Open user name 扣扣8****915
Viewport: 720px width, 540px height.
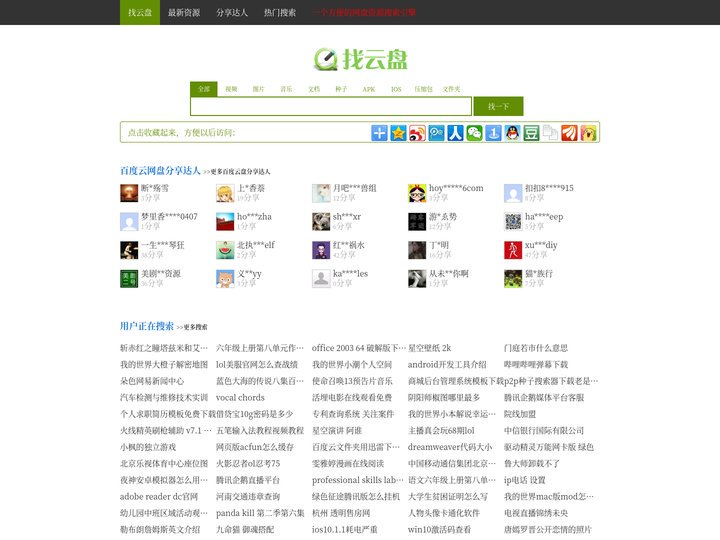(549, 188)
